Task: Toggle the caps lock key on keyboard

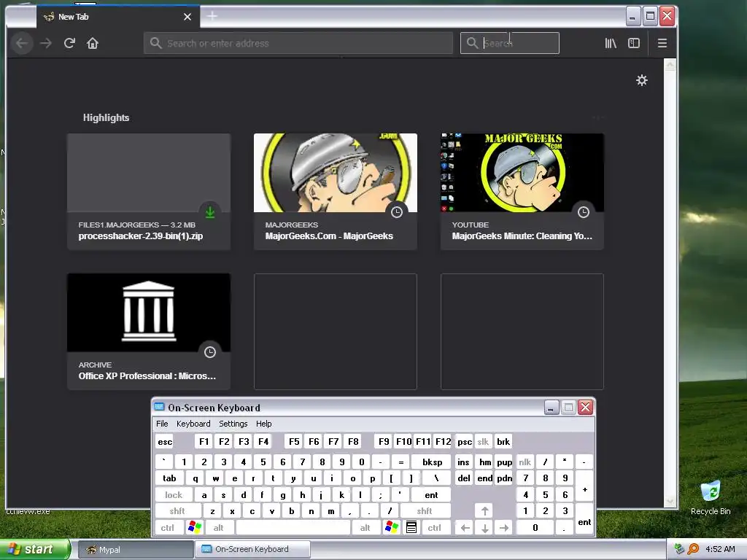Action: [x=174, y=495]
